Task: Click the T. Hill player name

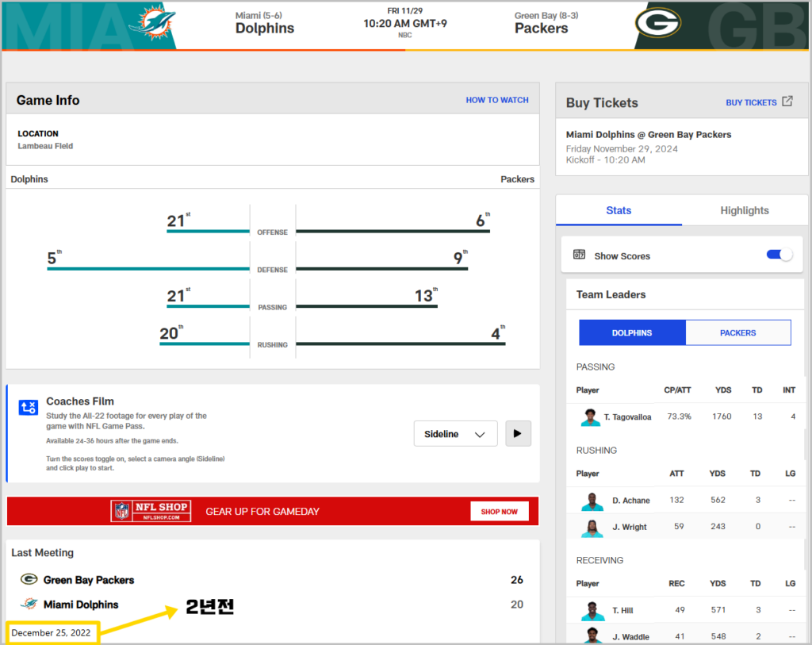Action: click(x=623, y=610)
